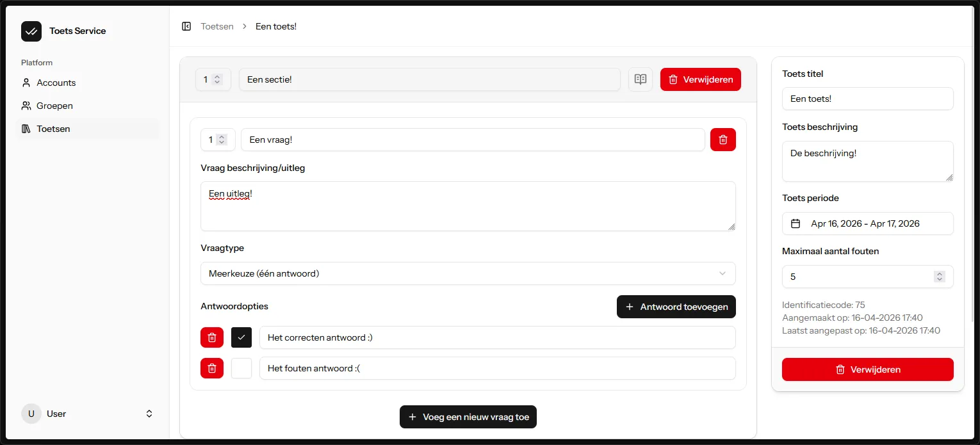Click the Maximaal aantal fouten stepper arrows
This screenshot has width=980, height=445.
click(940, 277)
